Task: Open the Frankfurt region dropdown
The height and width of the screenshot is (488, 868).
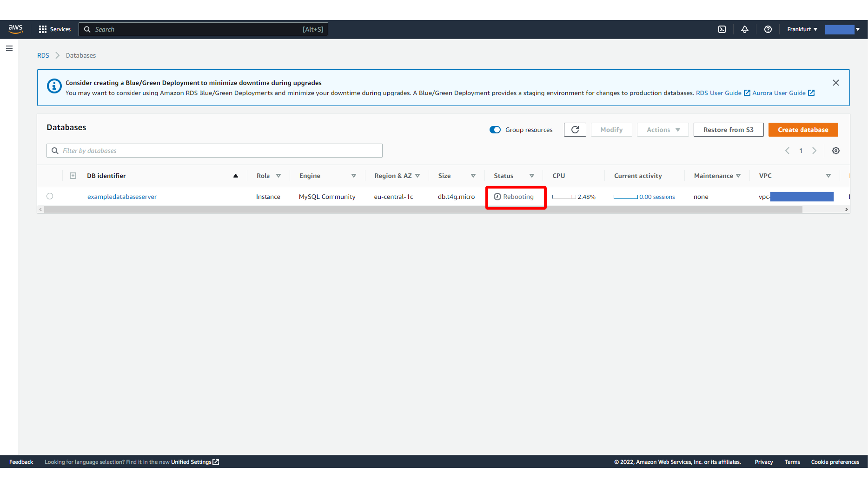Action: 802,29
